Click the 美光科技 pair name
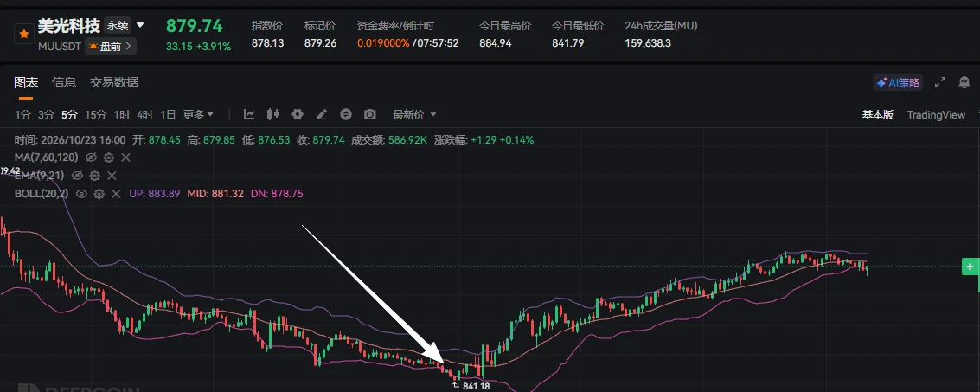 [68, 26]
